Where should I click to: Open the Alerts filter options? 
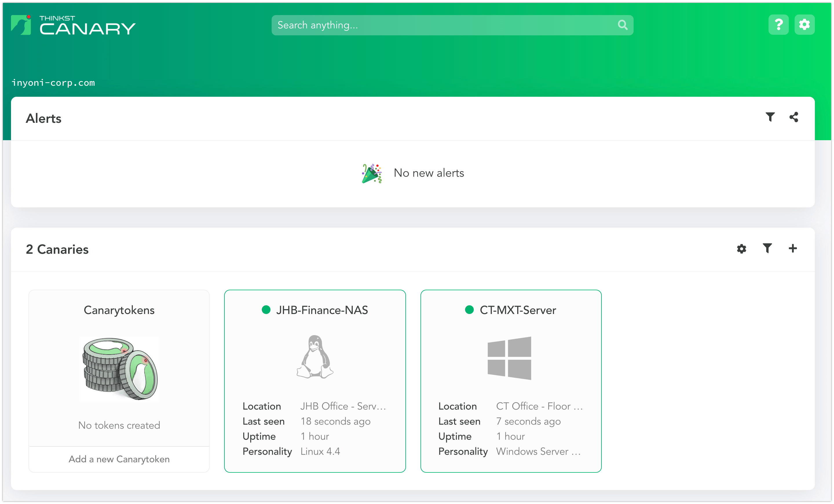pyautogui.click(x=770, y=117)
